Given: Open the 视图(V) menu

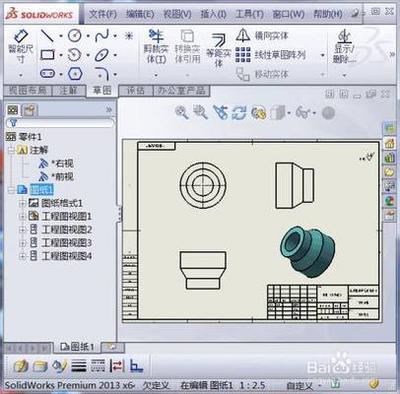Looking at the screenshot, I should [177, 14].
